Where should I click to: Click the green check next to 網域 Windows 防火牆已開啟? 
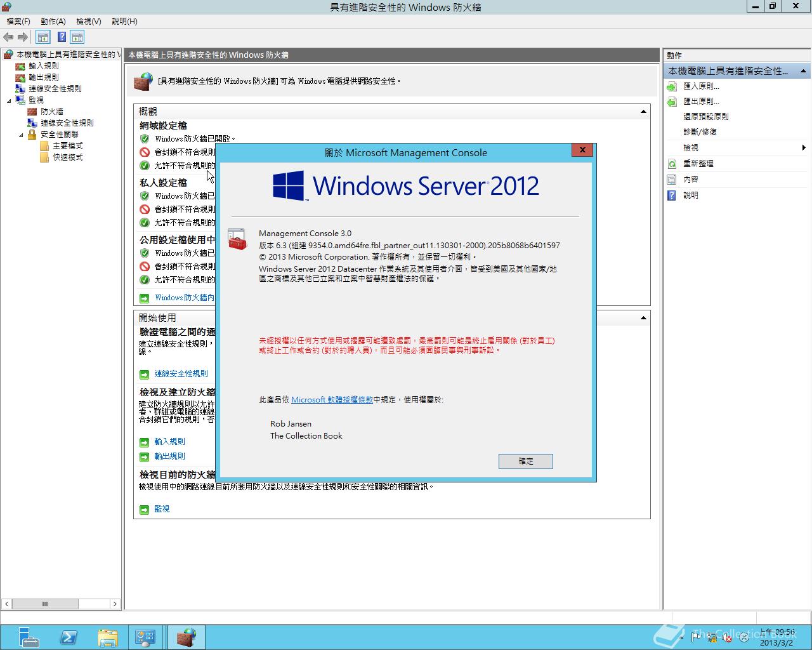click(x=145, y=138)
